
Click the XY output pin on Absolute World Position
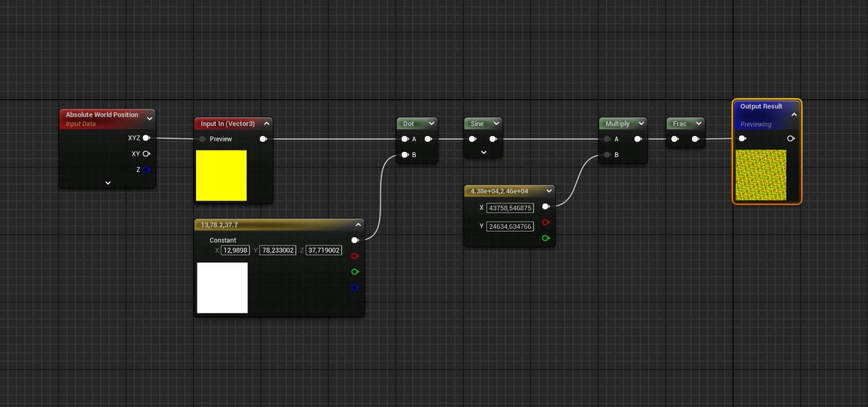pos(146,154)
